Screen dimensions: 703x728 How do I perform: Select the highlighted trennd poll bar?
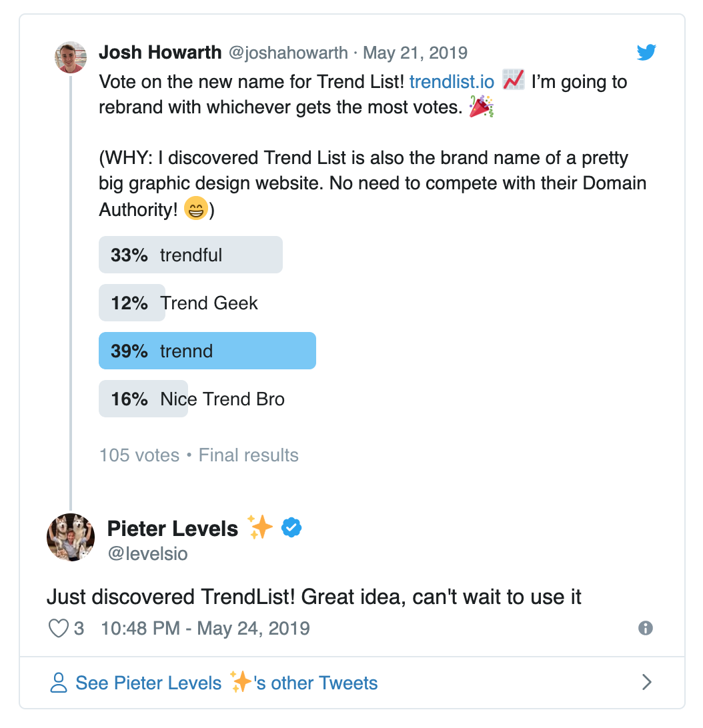click(207, 351)
